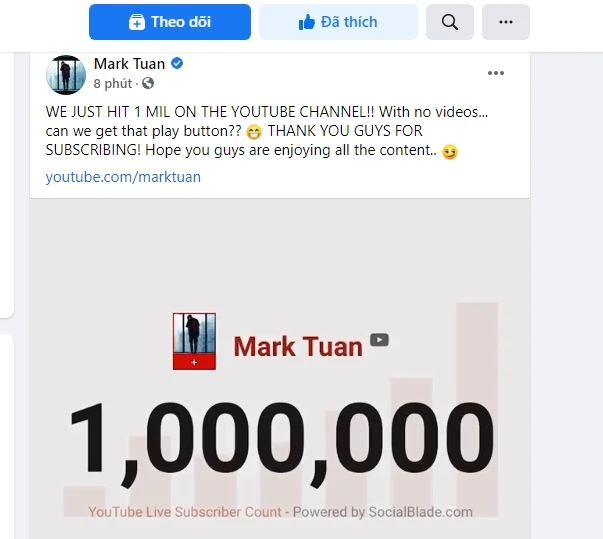Toggle the Đã thích liked button
Screen dimensions: 603x539
(338, 22)
